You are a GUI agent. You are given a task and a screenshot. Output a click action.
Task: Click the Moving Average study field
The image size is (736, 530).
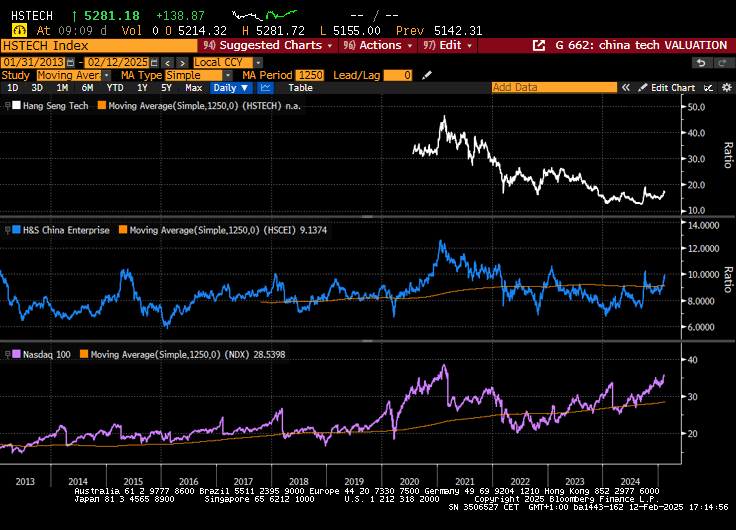click(69, 75)
